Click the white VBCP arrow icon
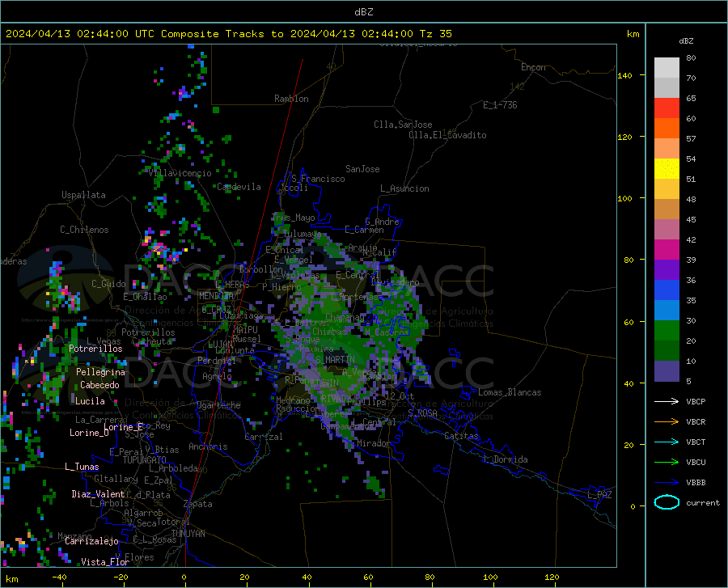The image size is (728, 588). [667, 401]
